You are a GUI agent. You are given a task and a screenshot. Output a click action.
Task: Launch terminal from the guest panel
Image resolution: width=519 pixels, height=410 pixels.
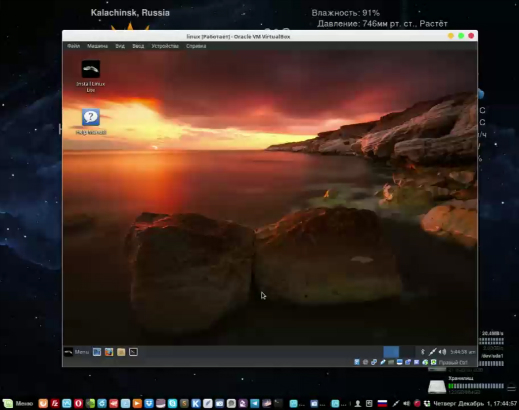click(133, 352)
